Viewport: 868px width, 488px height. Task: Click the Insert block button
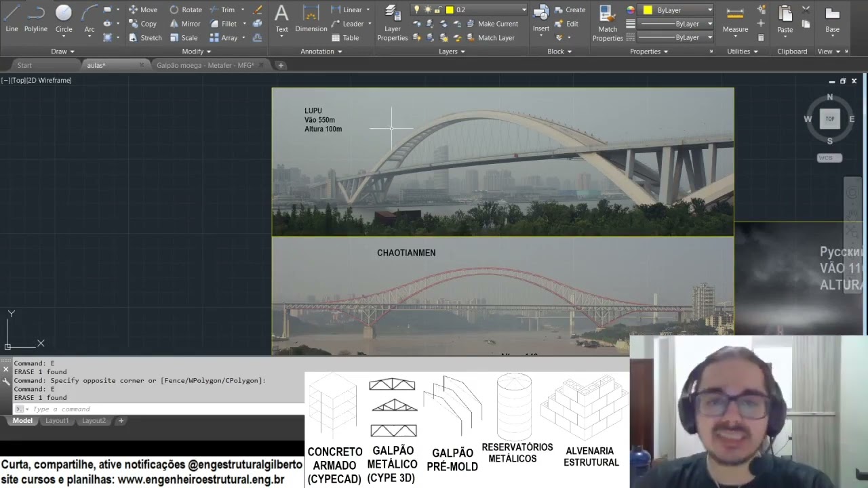click(x=541, y=18)
